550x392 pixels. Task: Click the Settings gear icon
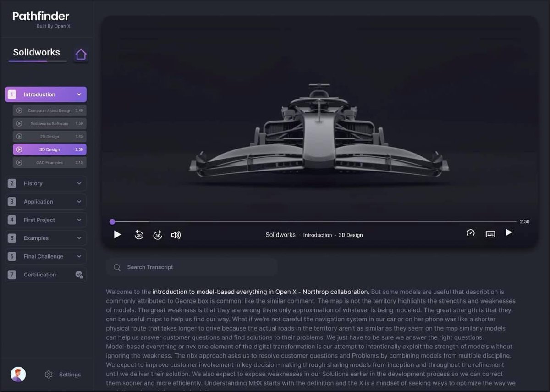(49, 375)
